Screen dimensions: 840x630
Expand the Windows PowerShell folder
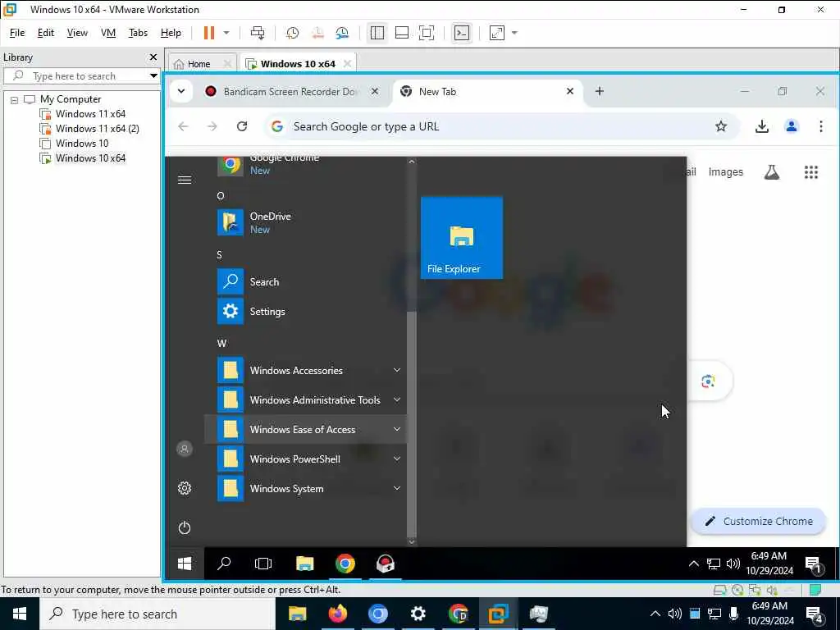305,459
